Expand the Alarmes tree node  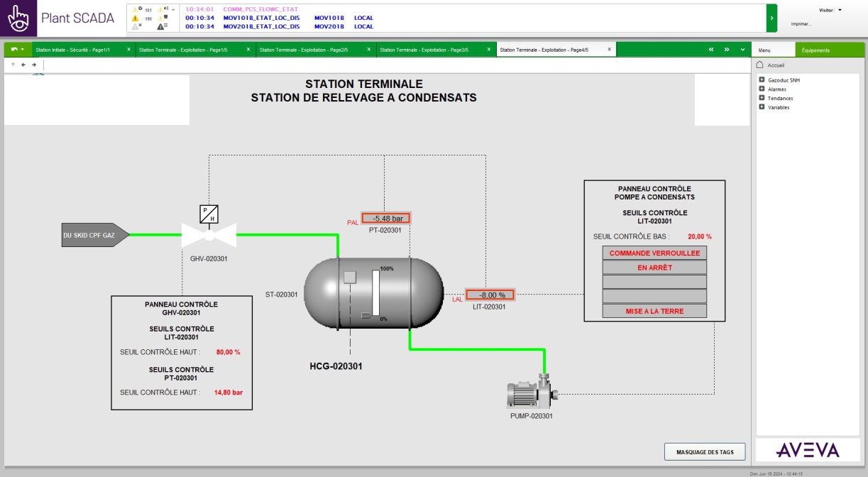click(762, 89)
